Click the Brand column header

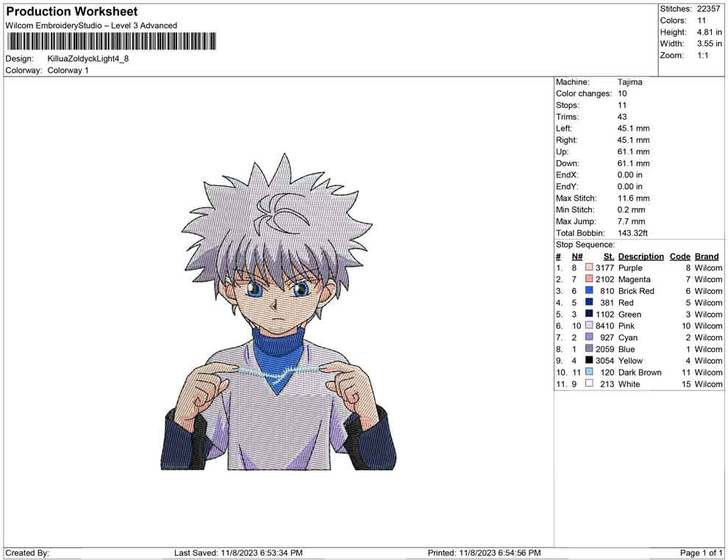tap(707, 256)
